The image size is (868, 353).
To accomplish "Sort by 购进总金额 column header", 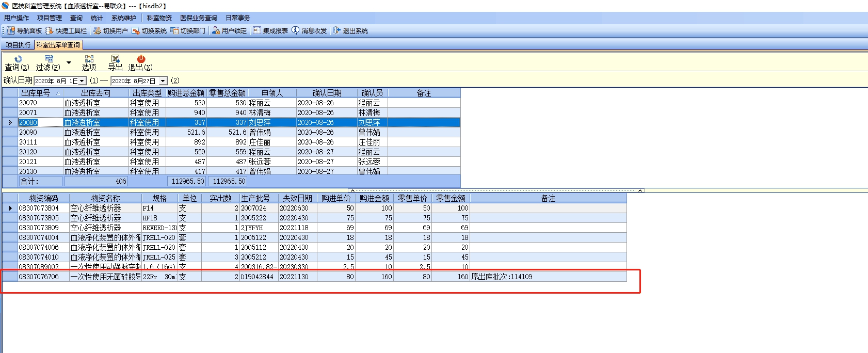I will [x=186, y=93].
